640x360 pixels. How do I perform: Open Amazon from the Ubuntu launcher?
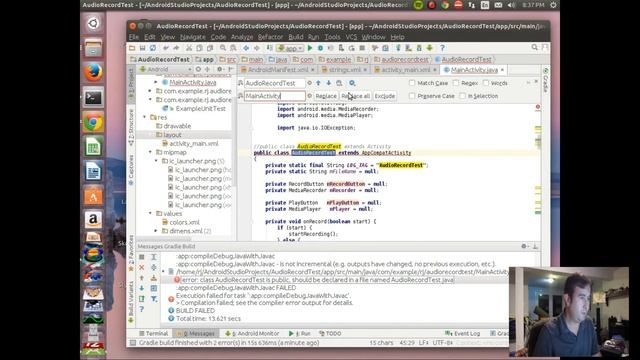[93, 220]
